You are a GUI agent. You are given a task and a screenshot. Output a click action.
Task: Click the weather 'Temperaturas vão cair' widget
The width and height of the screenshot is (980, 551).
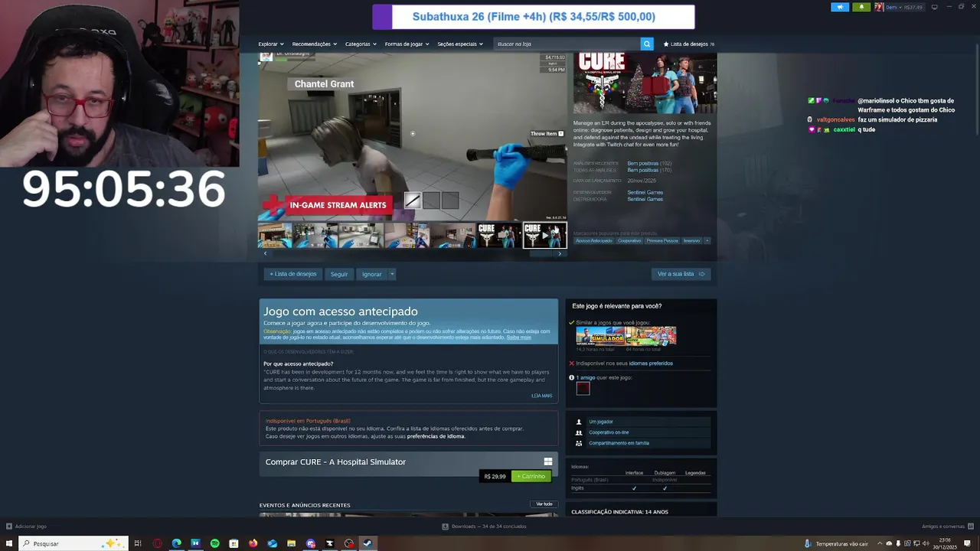pyautogui.click(x=836, y=543)
